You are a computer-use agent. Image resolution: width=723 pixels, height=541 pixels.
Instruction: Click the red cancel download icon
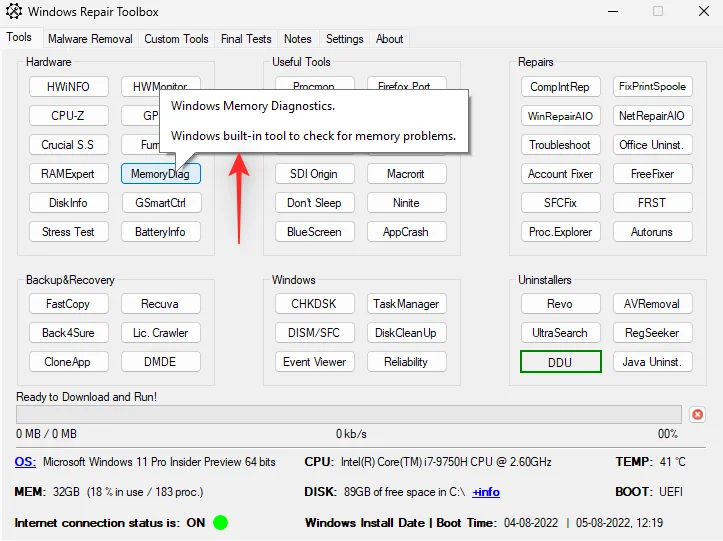tap(697, 414)
